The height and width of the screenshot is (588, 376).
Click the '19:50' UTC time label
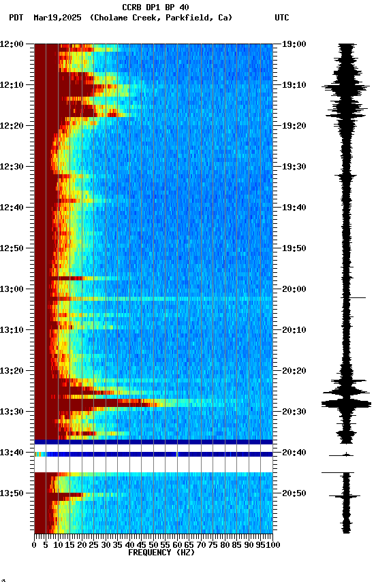pyautogui.click(x=294, y=248)
